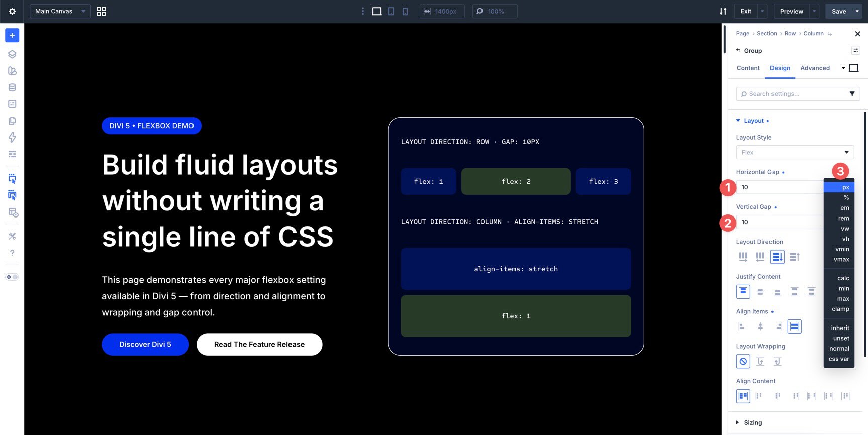The height and width of the screenshot is (435, 868).
Task: Open the Layers view in sidebar
Action: (12, 54)
